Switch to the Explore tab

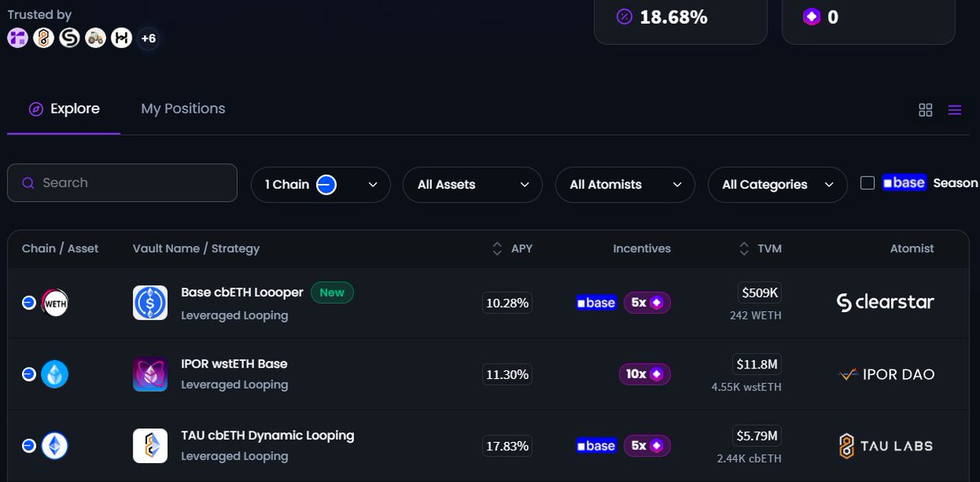click(x=64, y=109)
